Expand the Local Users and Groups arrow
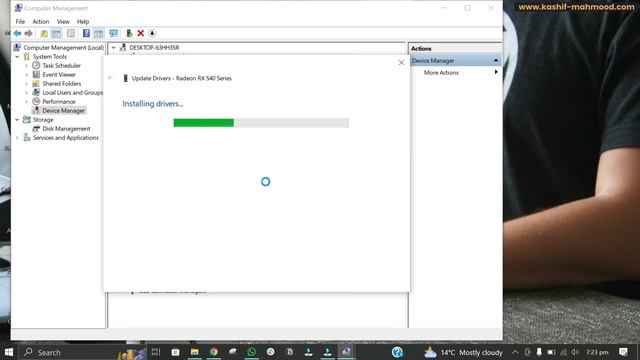640x360 pixels. tap(27, 93)
